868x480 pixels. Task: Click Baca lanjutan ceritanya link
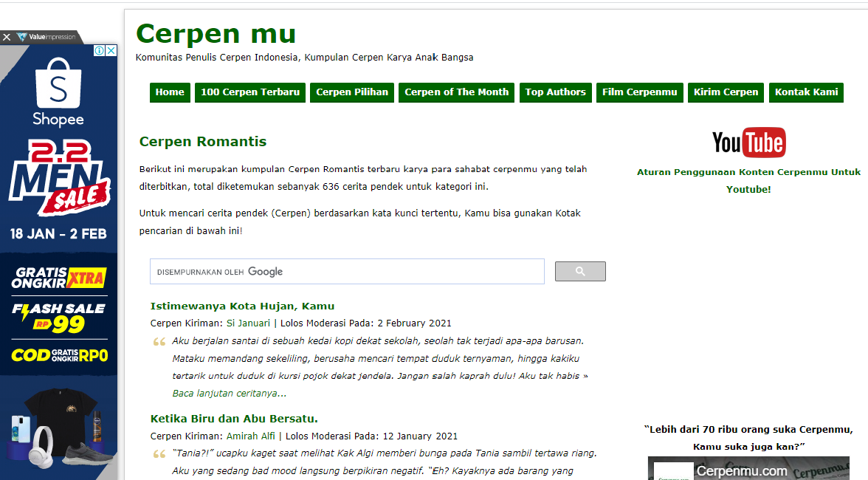tap(229, 394)
